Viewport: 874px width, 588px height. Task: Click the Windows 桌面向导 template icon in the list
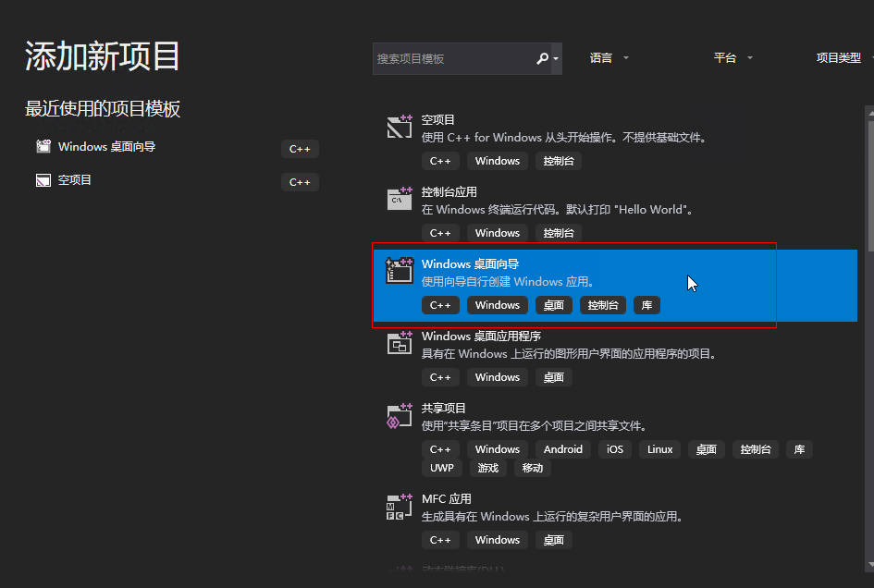tap(400, 270)
